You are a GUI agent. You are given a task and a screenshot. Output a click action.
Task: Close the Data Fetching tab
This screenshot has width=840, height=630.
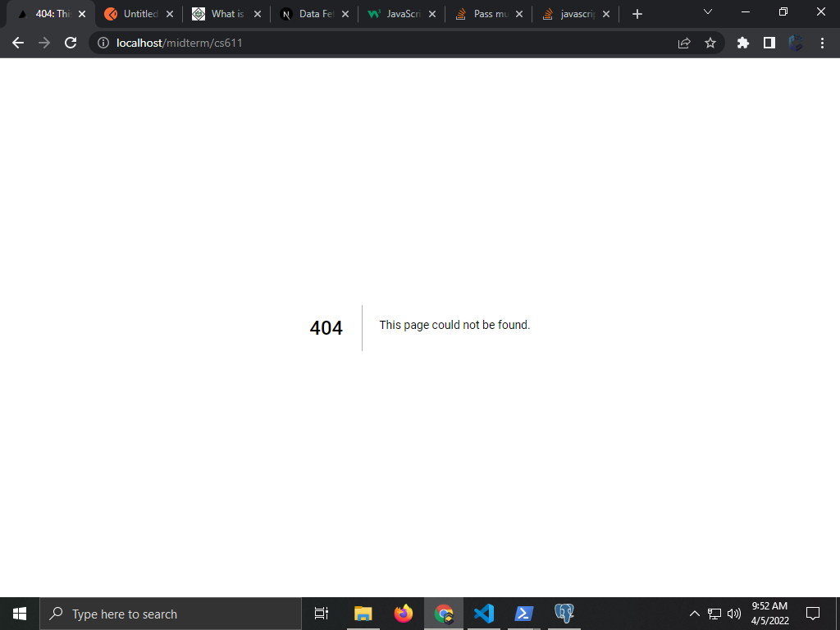(345, 15)
